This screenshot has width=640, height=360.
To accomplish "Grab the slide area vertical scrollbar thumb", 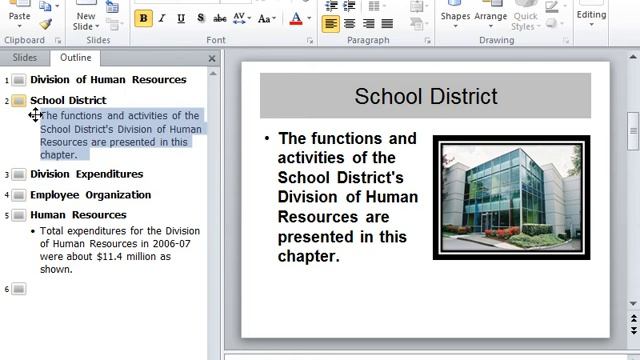I will click(x=633, y=131).
